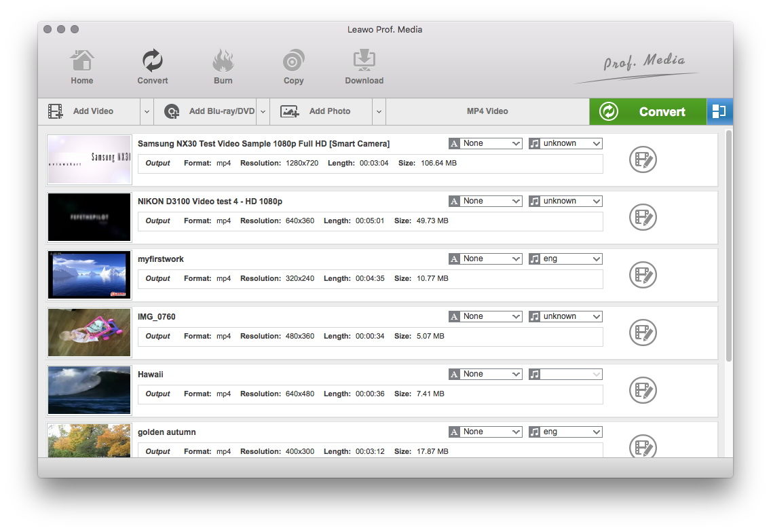Expand the Add Photo dropdown arrow
The width and height of the screenshot is (771, 532).
tap(379, 112)
